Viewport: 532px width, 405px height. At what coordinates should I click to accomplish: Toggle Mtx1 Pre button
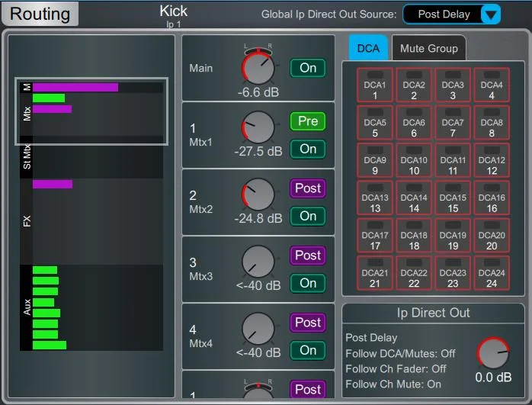click(308, 121)
